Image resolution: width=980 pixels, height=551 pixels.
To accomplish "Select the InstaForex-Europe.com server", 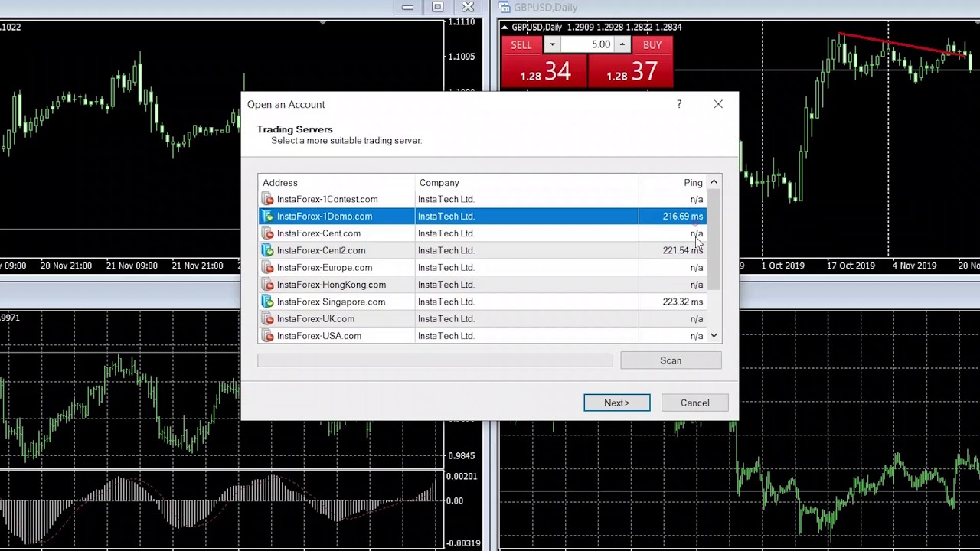I will pyautogui.click(x=482, y=268).
